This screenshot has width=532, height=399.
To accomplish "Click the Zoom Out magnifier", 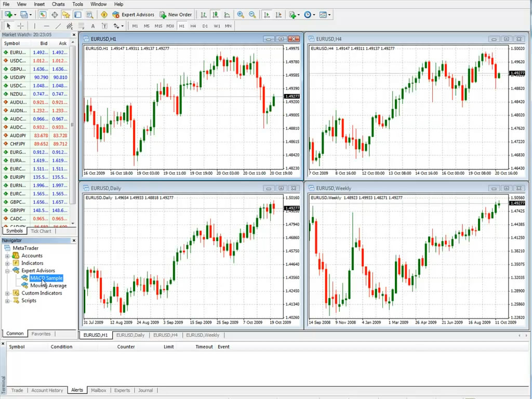I will pyautogui.click(x=252, y=15).
